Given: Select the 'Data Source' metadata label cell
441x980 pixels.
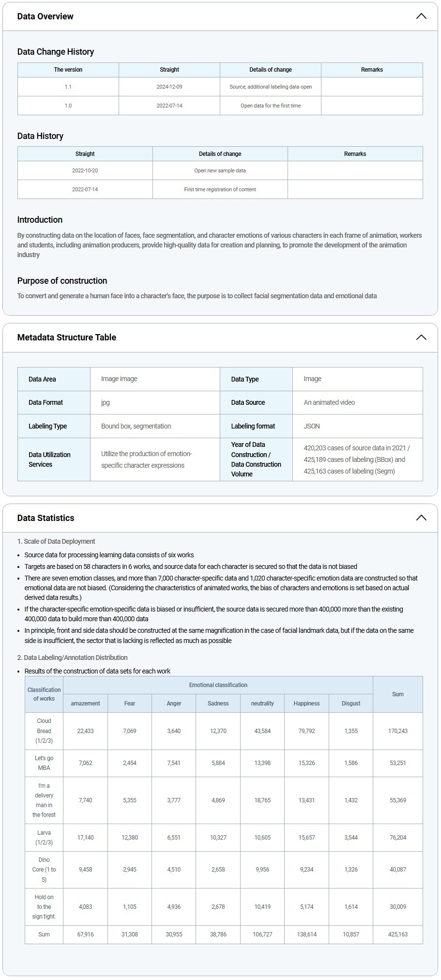Looking at the screenshot, I should coord(248,402).
